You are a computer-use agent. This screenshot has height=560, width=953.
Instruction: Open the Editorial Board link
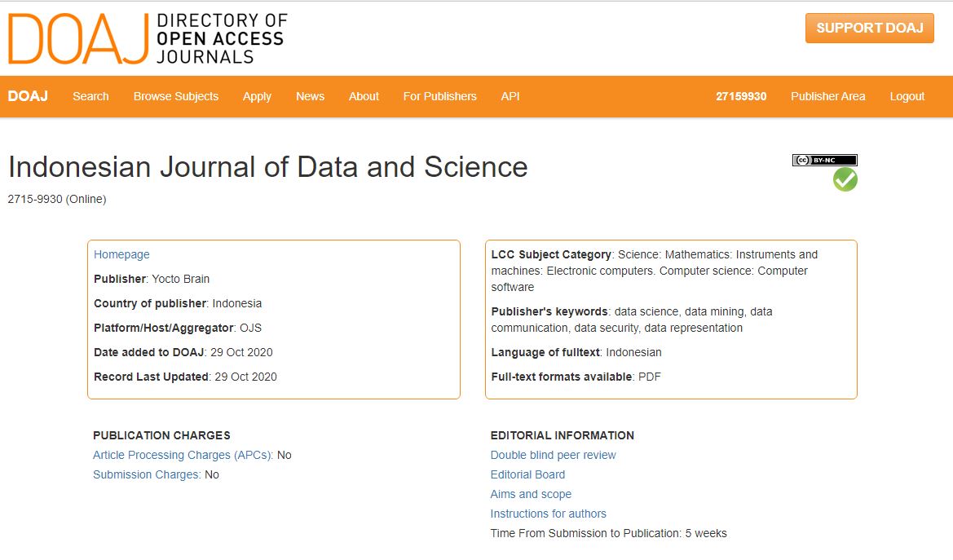(527, 474)
